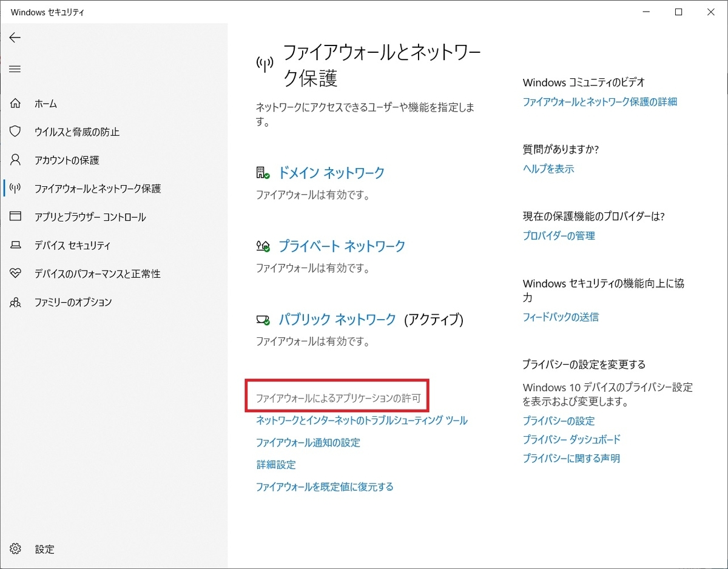Open the パブリック ネットワーク link
Image resolution: width=728 pixels, height=569 pixels.
tap(337, 319)
